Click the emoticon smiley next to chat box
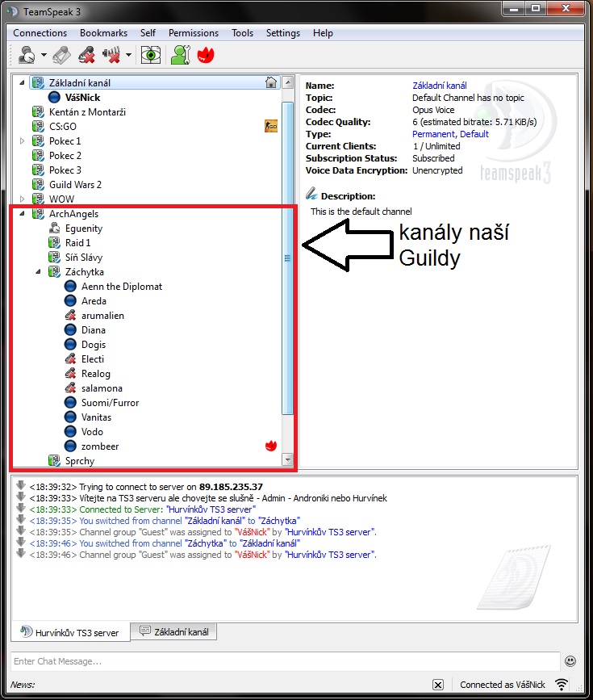Screen dimensions: 593x700 coord(570,660)
